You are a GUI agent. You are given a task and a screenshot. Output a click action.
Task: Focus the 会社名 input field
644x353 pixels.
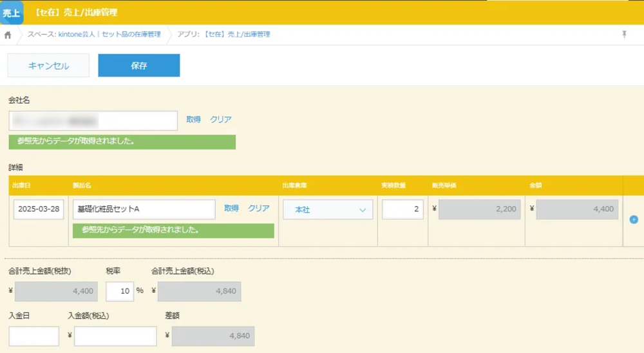93,120
